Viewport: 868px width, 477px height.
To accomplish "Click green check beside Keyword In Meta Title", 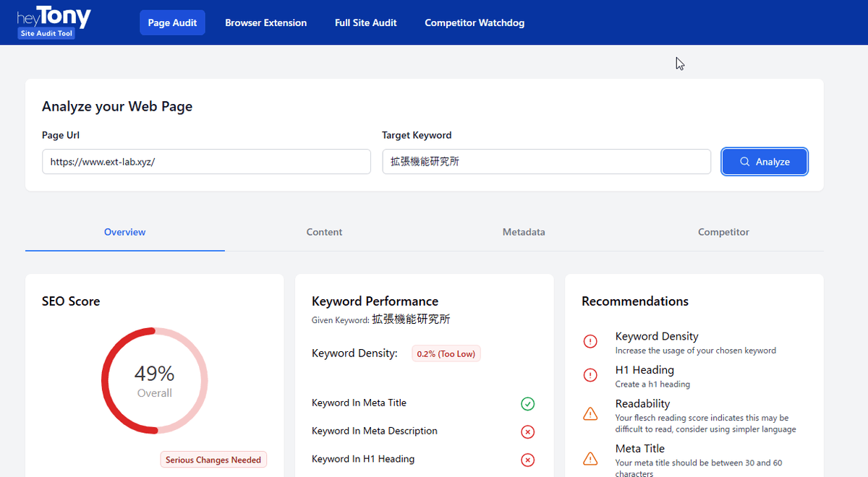I will pyautogui.click(x=528, y=404).
